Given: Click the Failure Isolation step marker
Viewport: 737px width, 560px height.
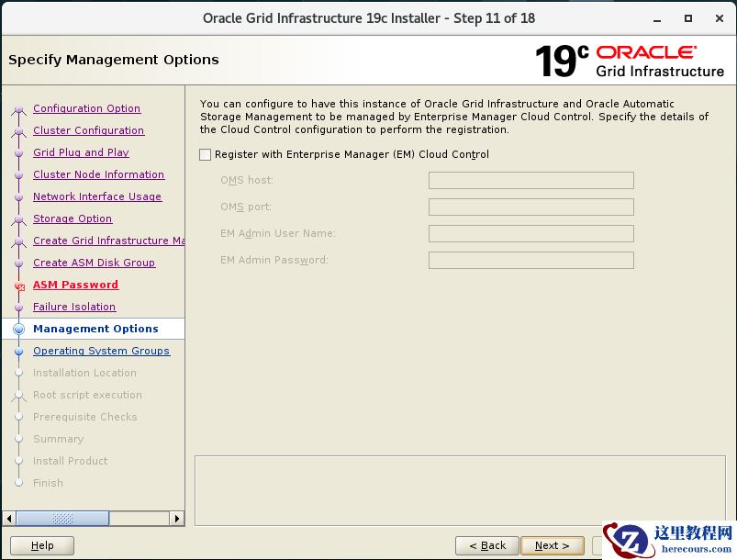Looking at the screenshot, I should coord(18,308).
